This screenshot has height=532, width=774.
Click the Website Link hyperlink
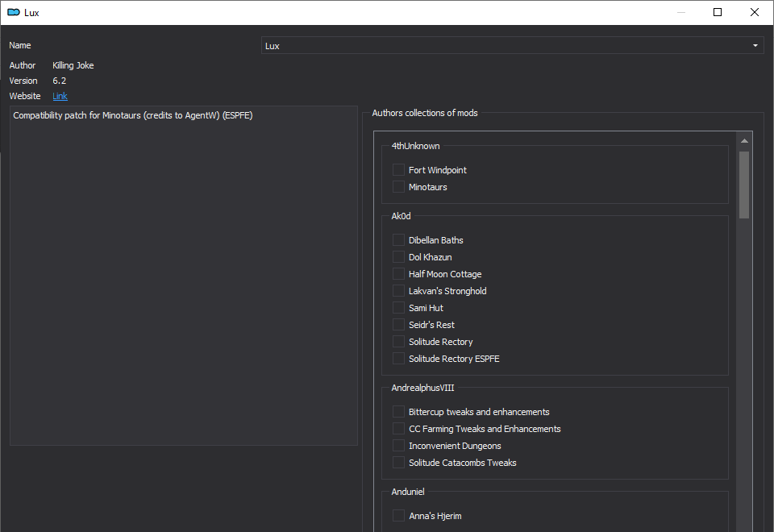click(x=60, y=96)
